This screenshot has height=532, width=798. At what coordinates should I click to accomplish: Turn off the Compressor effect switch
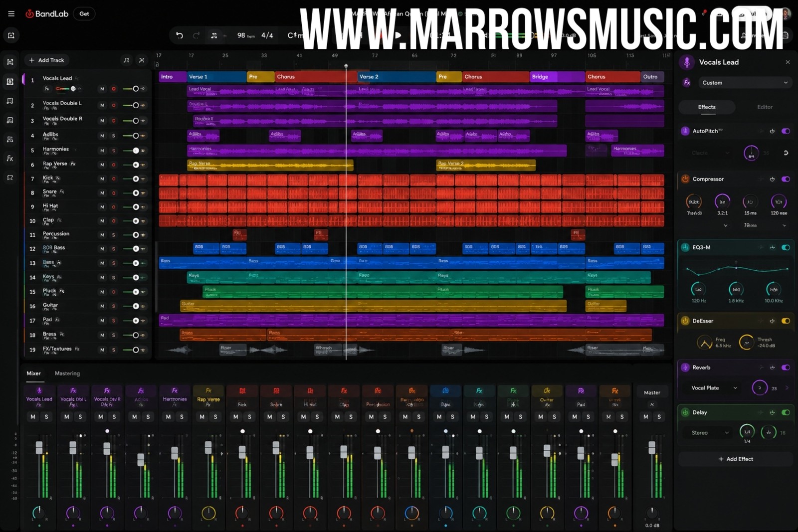pyautogui.click(x=786, y=179)
